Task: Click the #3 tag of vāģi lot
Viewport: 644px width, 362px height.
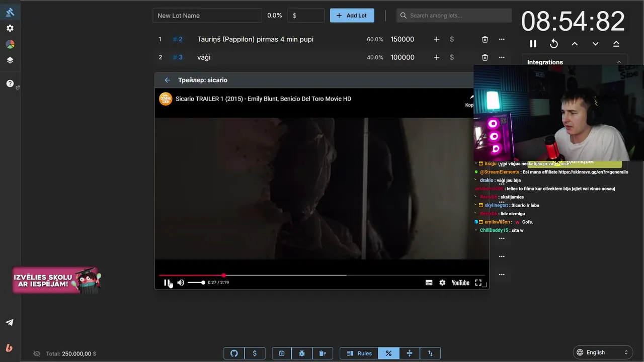Action: pyautogui.click(x=178, y=57)
